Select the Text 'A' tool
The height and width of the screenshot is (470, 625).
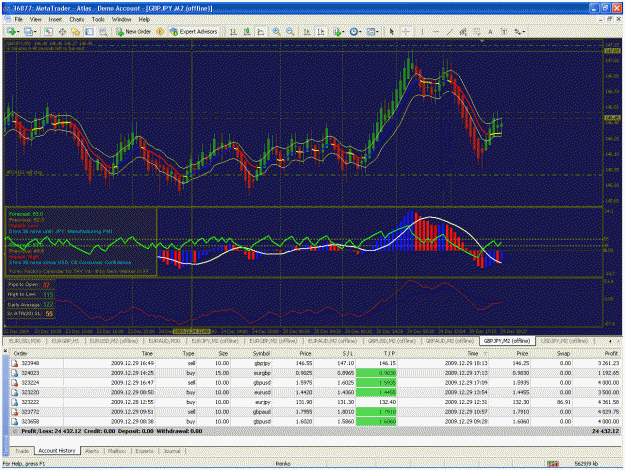tap(490, 31)
